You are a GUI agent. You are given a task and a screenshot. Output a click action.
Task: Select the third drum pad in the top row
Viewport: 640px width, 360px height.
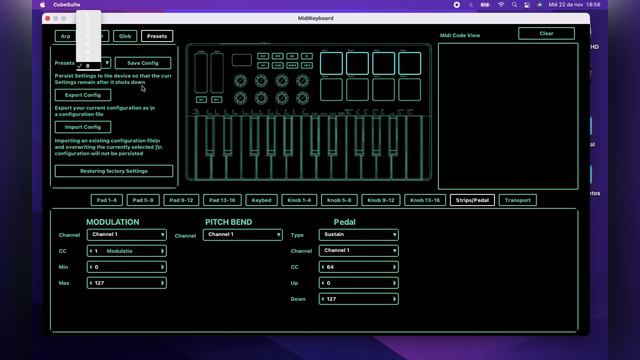(x=383, y=63)
